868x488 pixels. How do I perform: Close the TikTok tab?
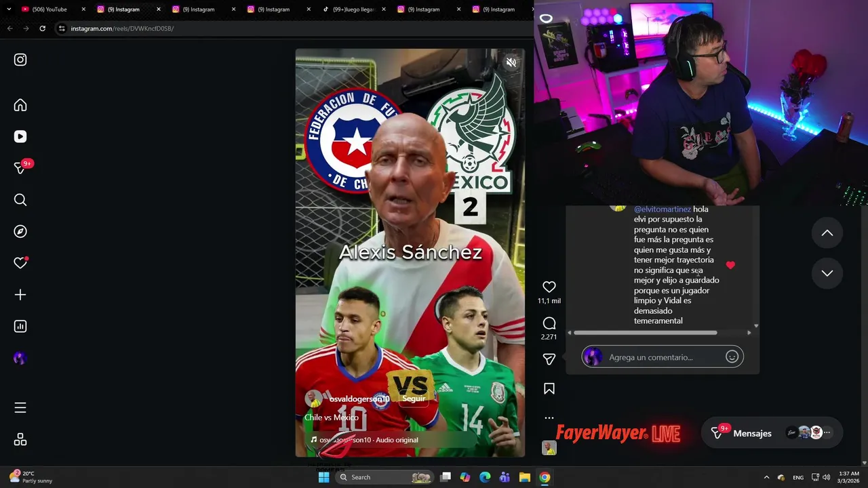(x=384, y=9)
